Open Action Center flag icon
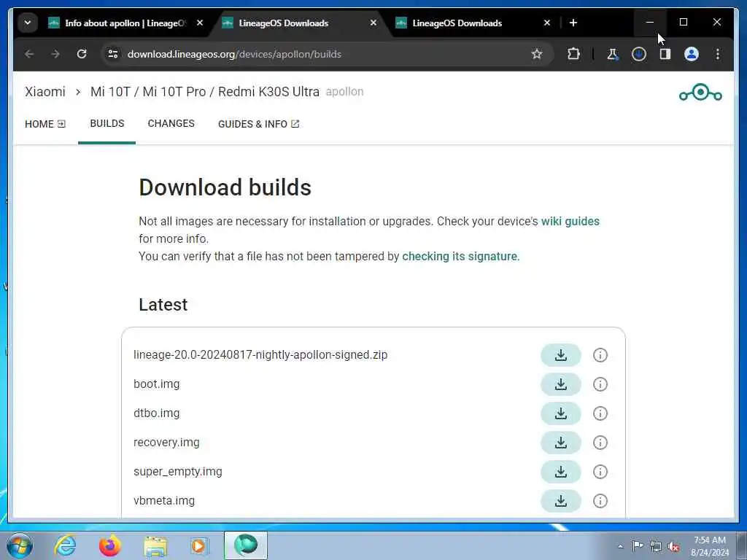Viewport: 747px width, 560px height. pyautogui.click(x=638, y=547)
